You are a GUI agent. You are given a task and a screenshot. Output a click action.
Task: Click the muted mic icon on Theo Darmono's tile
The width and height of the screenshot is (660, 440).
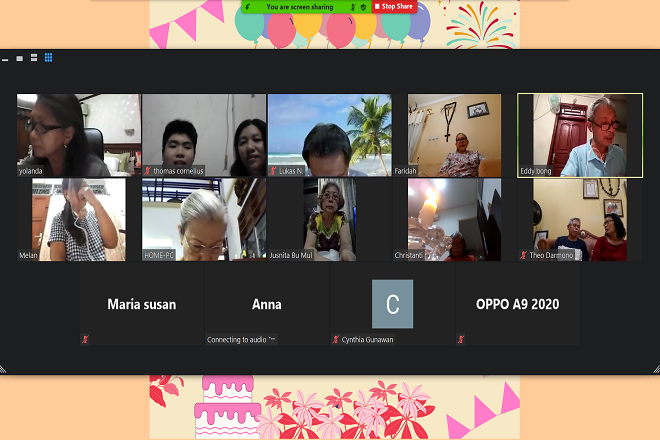(523, 255)
